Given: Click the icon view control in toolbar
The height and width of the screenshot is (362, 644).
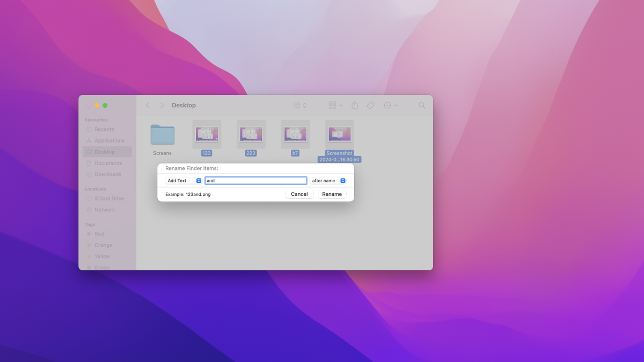Looking at the screenshot, I should pyautogui.click(x=296, y=105).
